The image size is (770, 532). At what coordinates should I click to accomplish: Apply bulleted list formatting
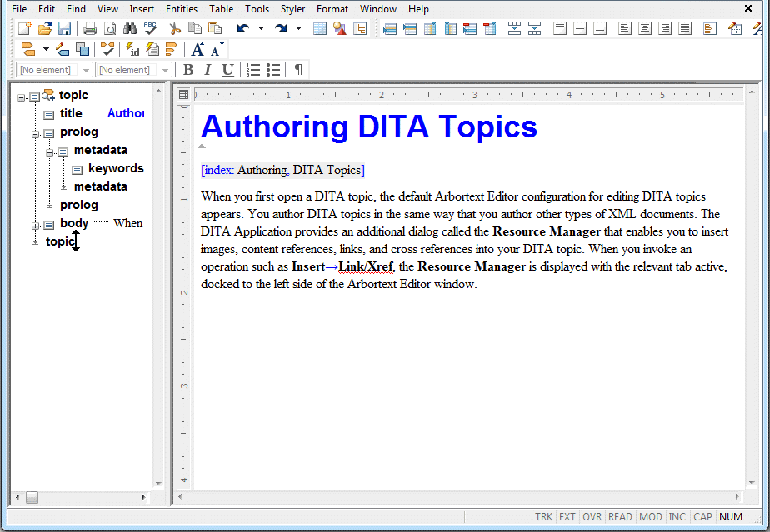[273, 70]
